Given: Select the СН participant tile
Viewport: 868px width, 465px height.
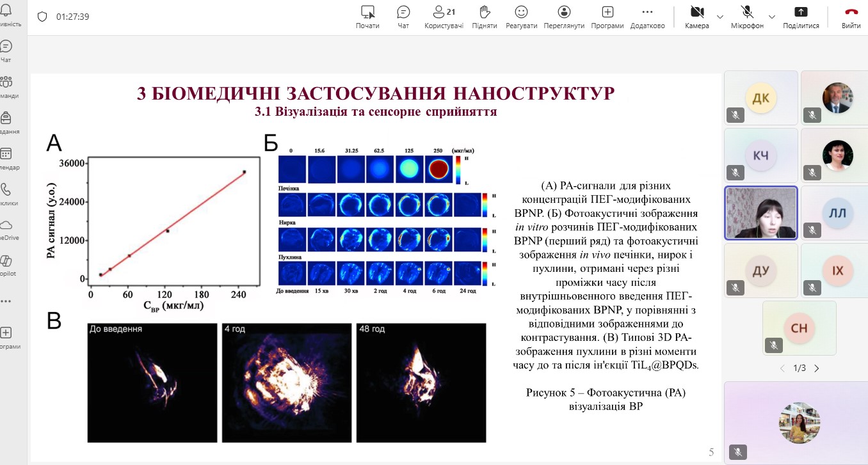Looking at the screenshot, I should coord(800,328).
